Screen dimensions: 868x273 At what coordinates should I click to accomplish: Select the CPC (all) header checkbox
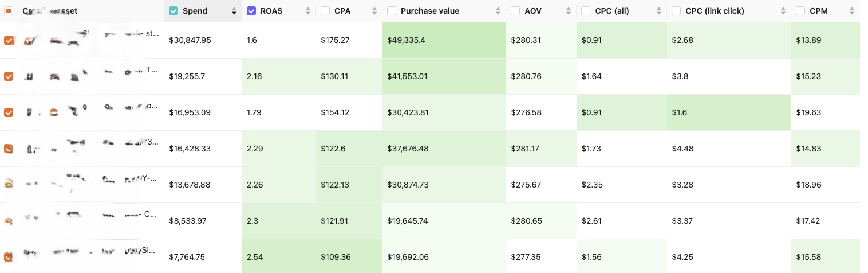(x=586, y=11)
